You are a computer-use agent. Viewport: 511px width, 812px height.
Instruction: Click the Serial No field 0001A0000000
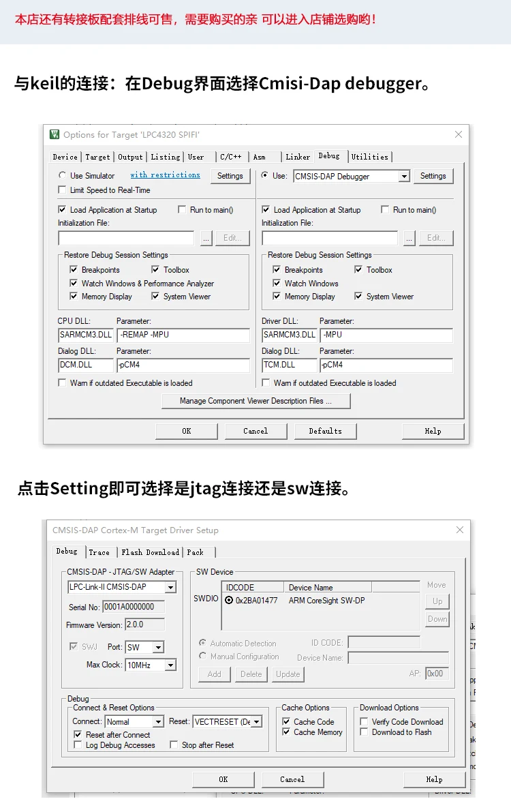click(134, 607)
